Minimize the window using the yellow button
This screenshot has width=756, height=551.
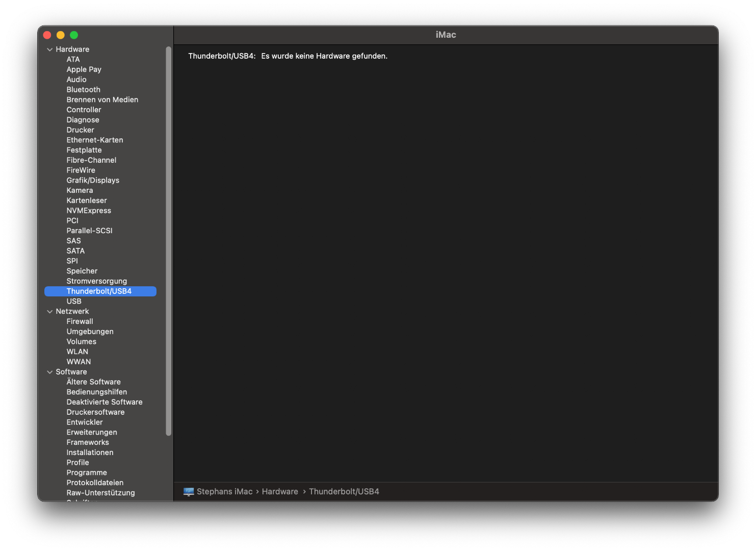[x=61, y=35]
